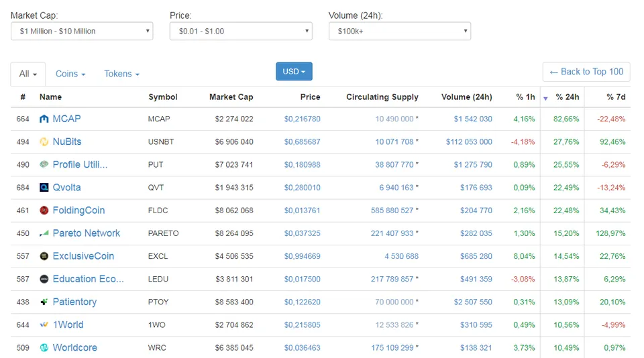Sort table by Price column
This screenshot has width=644, height=358.
(310, 97)
